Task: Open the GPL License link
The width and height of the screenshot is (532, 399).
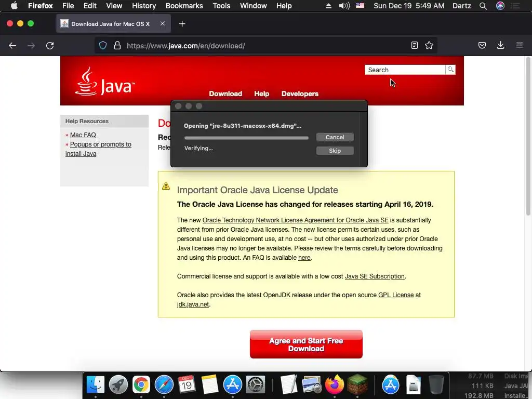Action: click(x=396, y=295)
